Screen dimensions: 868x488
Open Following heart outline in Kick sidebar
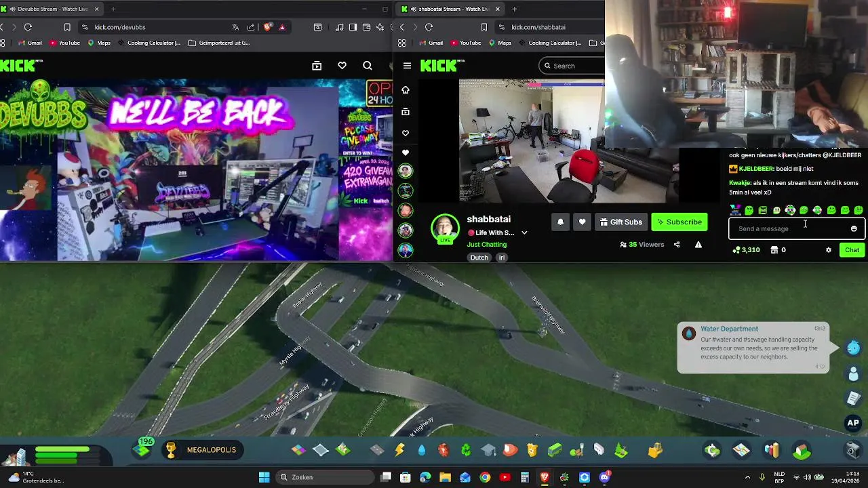pos(406,134)
